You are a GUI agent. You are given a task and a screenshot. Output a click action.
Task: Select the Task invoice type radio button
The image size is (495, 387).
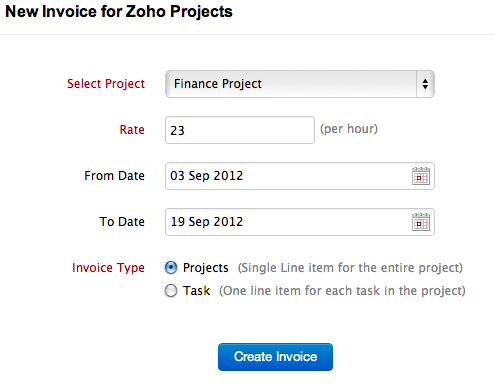coord(171,291)
